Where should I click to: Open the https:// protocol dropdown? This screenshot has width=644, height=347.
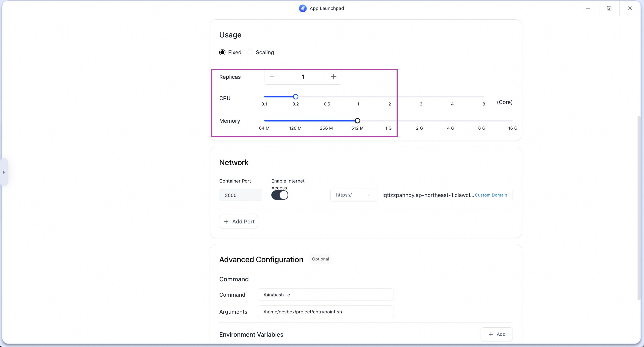pyautogui.click(x=353, y=195)
